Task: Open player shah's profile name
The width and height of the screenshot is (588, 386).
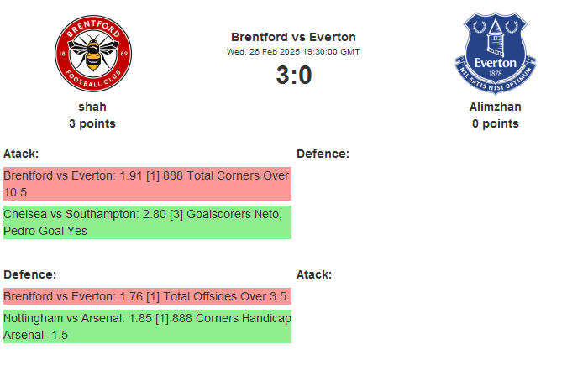Action: tap(92, 107)
